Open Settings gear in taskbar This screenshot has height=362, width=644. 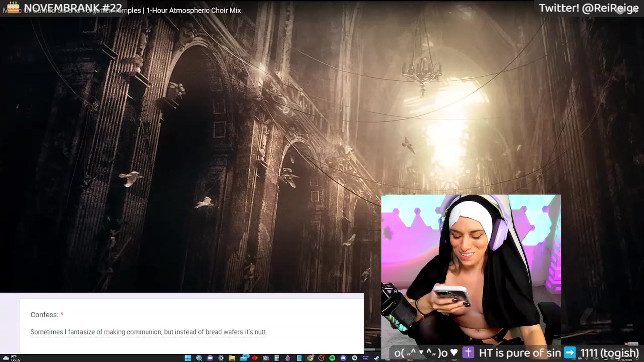tap(221, 358)
